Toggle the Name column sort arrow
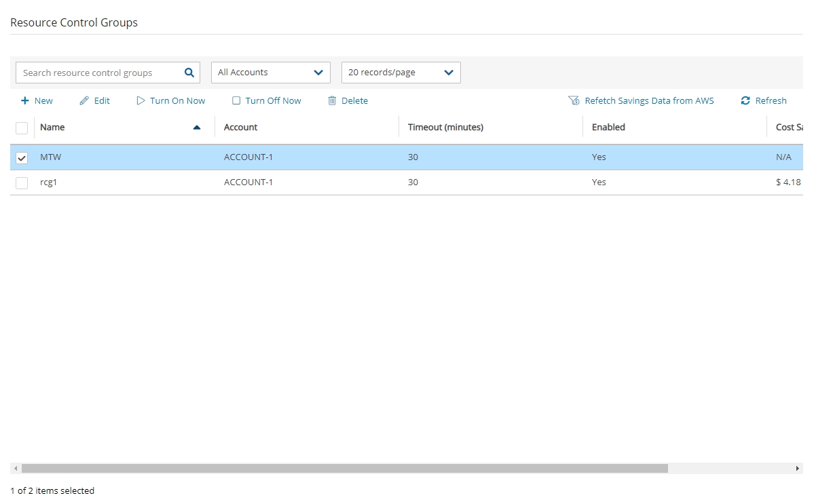The height and width of the screenshot is (504, 814). (x=197, y=128)
